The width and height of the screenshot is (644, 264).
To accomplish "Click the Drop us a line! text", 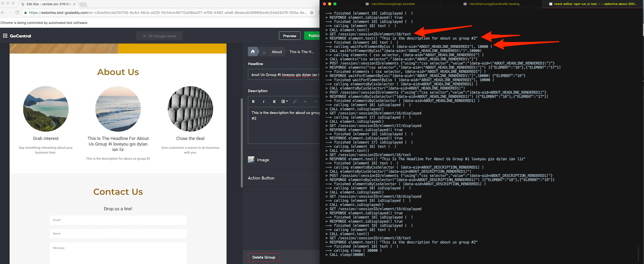I will click(118, 209).
